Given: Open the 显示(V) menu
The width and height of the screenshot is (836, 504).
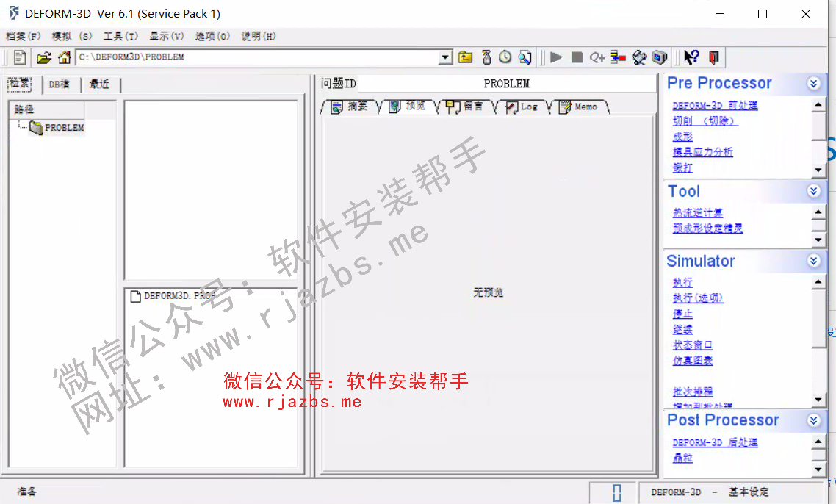Looking at the screenshot, I should tap(166, 36).
